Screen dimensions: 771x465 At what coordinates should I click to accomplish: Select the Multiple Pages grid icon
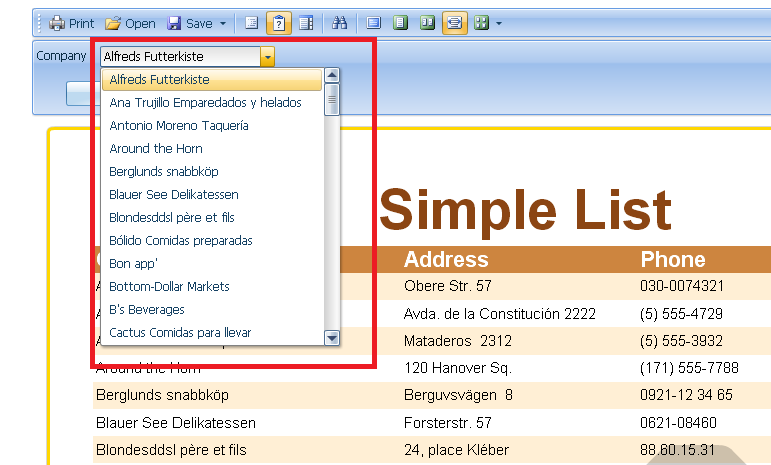coord(481,23)
